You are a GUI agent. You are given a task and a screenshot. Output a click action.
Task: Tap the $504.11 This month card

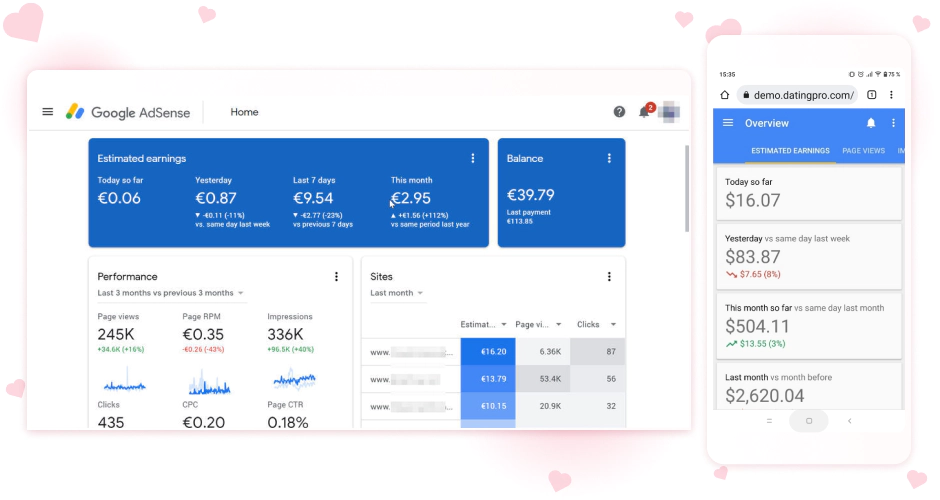click(x=809, y=326)
